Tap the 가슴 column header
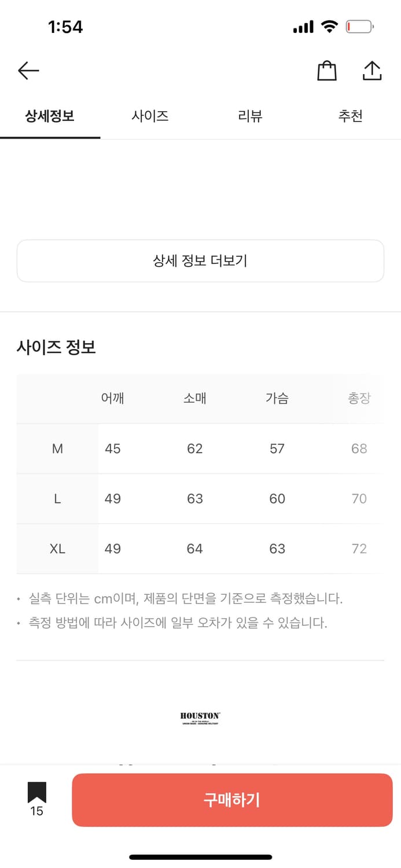Viewport: 401px width, 868px height. [277, 398]
